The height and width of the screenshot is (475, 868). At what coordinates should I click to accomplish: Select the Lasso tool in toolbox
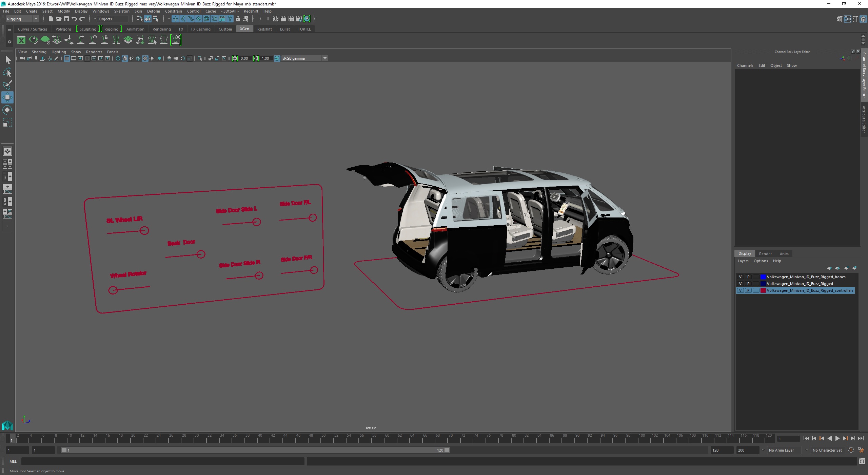pos(7,73)
